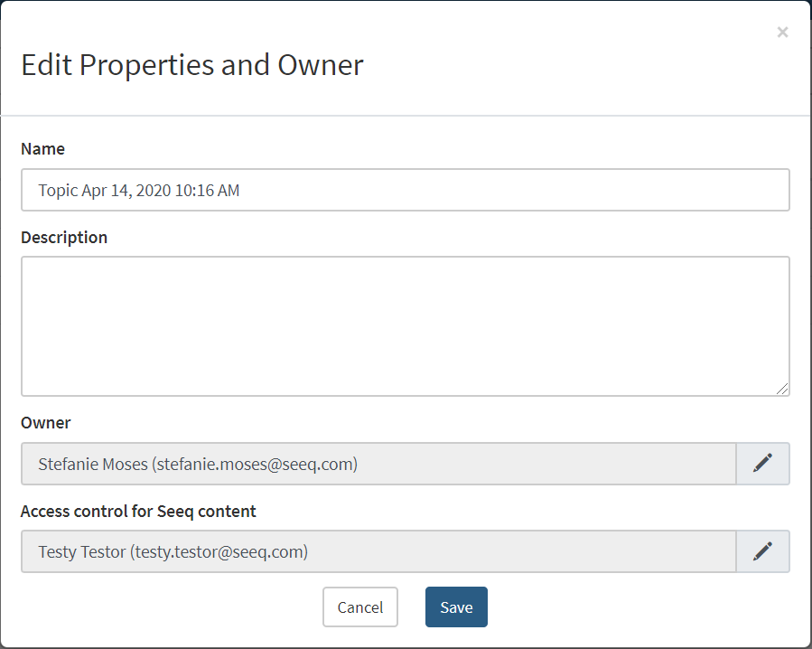
Task: Click the "Access control for Seeq content" label
Action: 138,512
